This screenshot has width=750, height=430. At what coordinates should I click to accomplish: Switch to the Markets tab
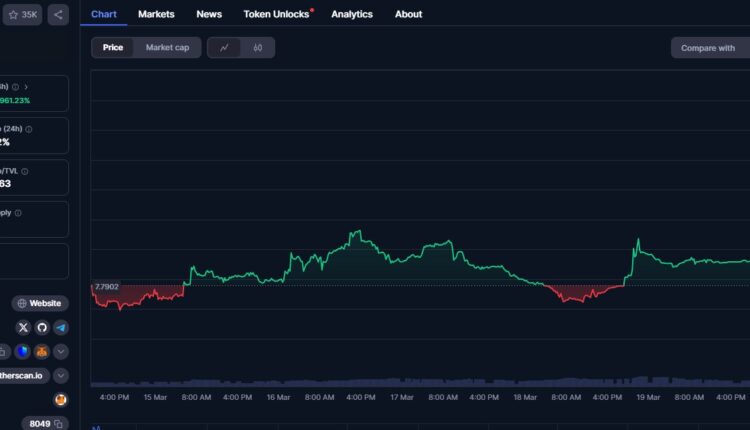[x=156, y=14]
